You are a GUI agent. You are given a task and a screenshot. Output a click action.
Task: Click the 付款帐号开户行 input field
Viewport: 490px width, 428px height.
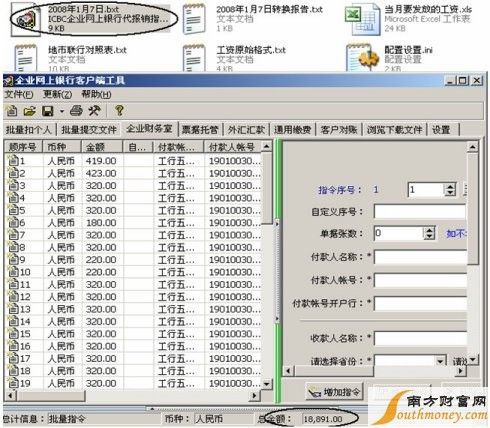pyautogui.click(x=420, y=304)
